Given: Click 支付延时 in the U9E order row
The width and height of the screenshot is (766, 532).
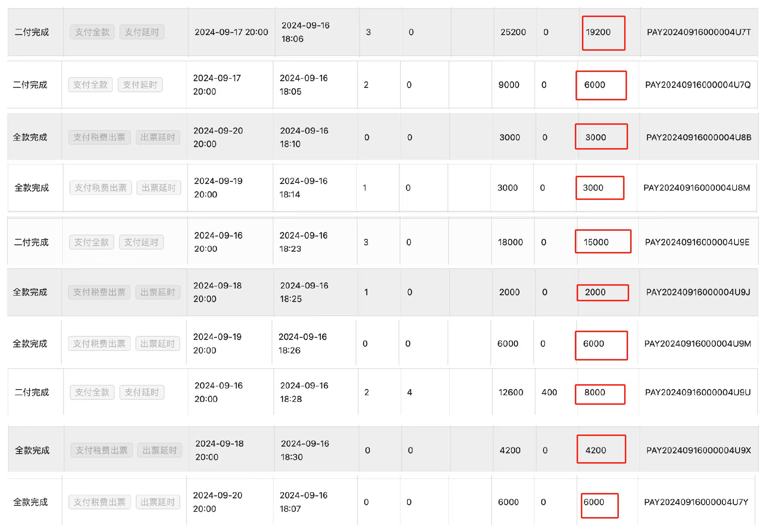Looking at the screenshot, I should tap(141, 242).
